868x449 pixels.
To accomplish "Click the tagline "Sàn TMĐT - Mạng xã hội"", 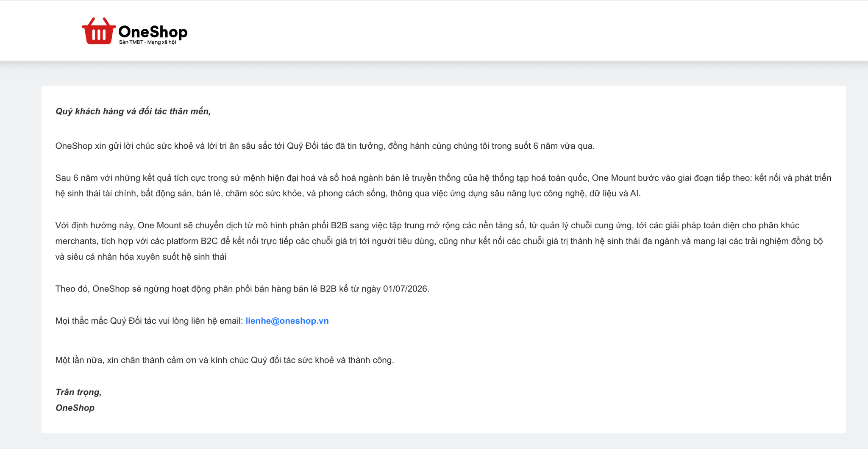I will coord(147,42).
